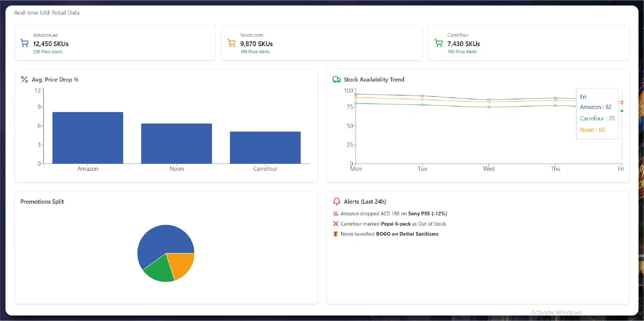Open the 160 Price Alerts link
The height and width of the screenshot is (321, 644).
click(462, 52)
